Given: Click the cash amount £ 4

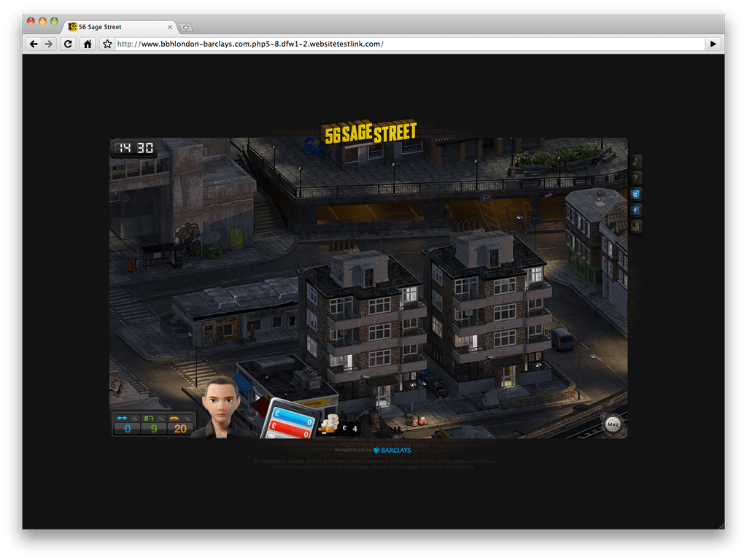Looking at the screenshot, I should [x=349, y=429].
